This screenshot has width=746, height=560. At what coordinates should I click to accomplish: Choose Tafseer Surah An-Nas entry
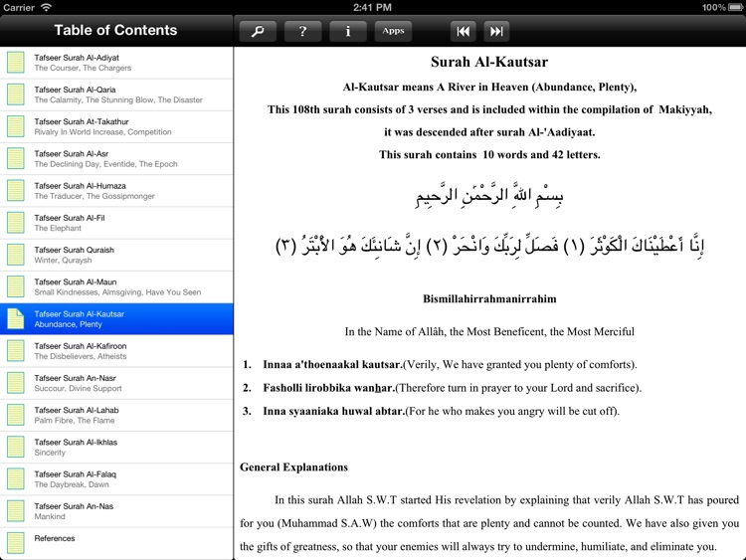click(x=116, y=511)
